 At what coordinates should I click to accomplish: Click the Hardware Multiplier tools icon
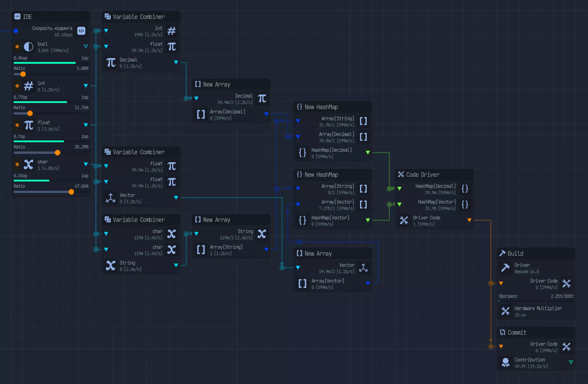505,311
